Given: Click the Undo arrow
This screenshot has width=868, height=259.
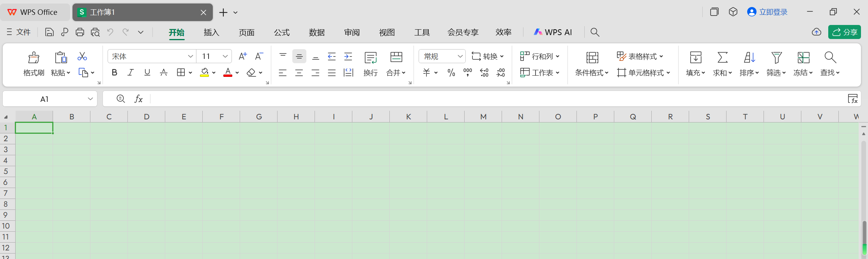Looking at the screenshot, I should (110, 32).
